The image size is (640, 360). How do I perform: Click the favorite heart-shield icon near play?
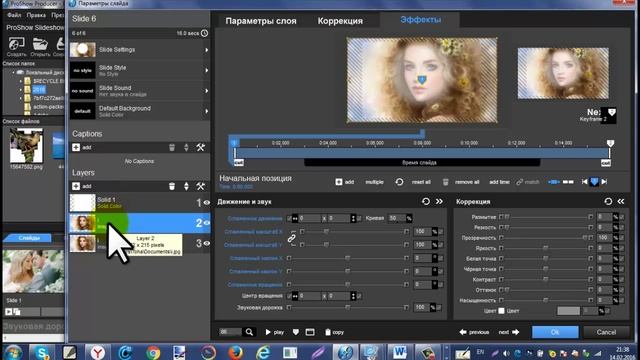[296, 332]
